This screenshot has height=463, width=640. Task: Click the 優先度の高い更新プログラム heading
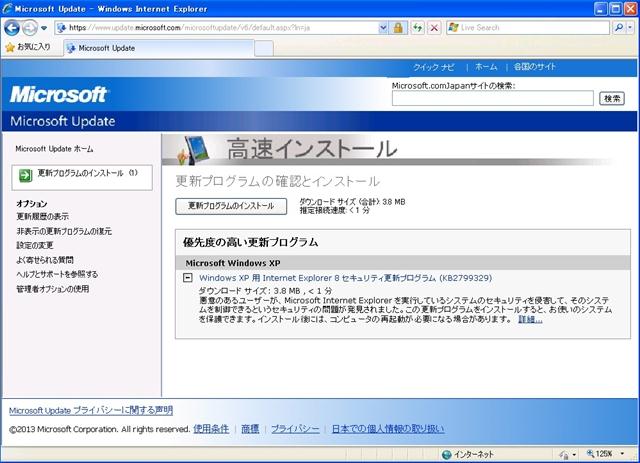tap(251, 243)
